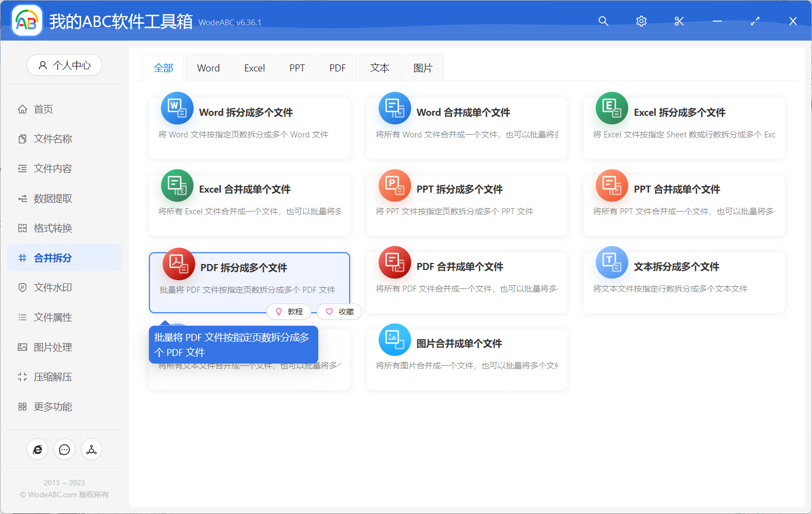Click the search magnifier in the title bar
812x514 pixels.
pos(603,21)
